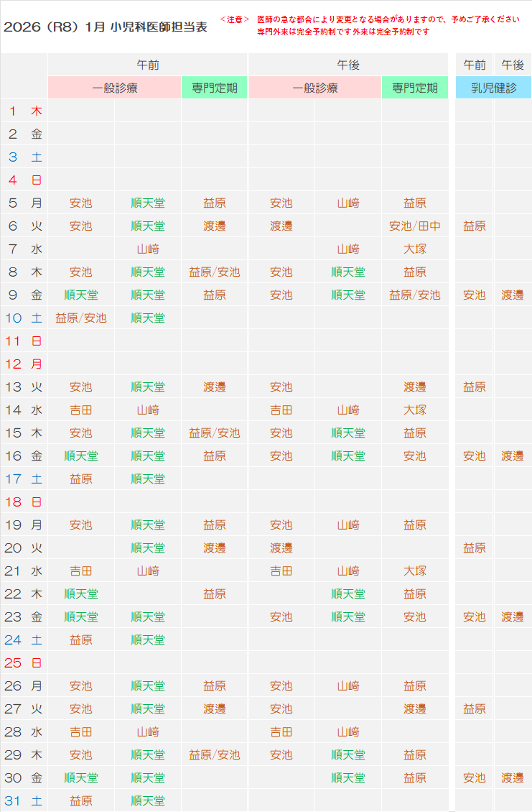Click 渡邊 under 乳児健診 on the 9th
Viewport: 532px width, 812px height.
click(x=512, y=295)
